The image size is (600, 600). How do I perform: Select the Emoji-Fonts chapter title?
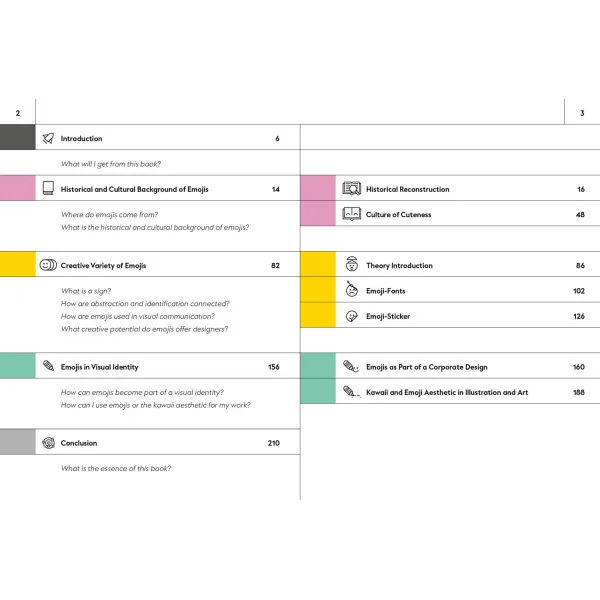pos(385,291)
